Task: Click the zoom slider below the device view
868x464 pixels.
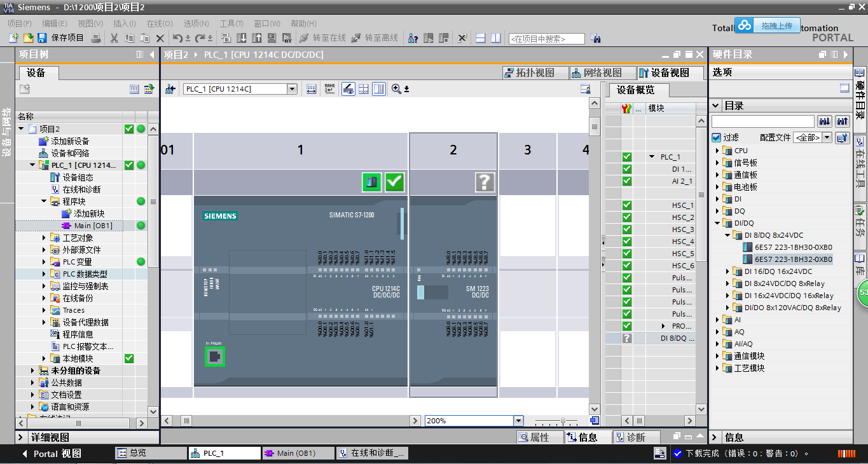Action: [x=563, y=421]
